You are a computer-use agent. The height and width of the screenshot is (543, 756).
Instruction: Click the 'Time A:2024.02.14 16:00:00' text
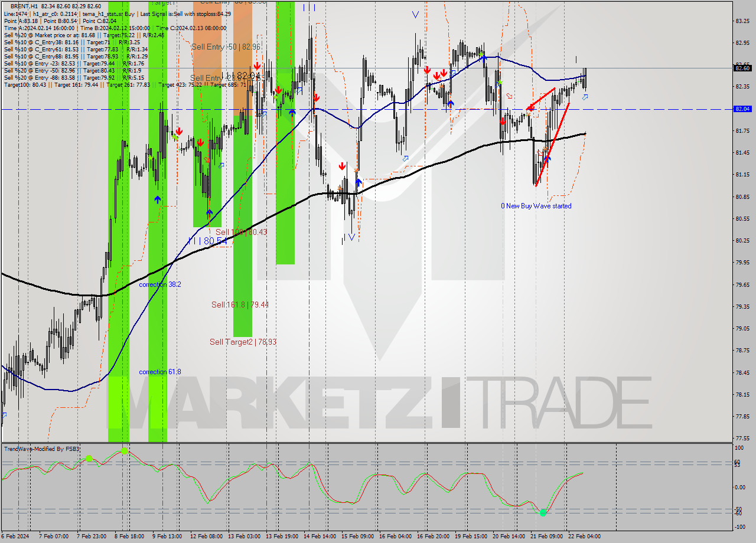point(39,28)
